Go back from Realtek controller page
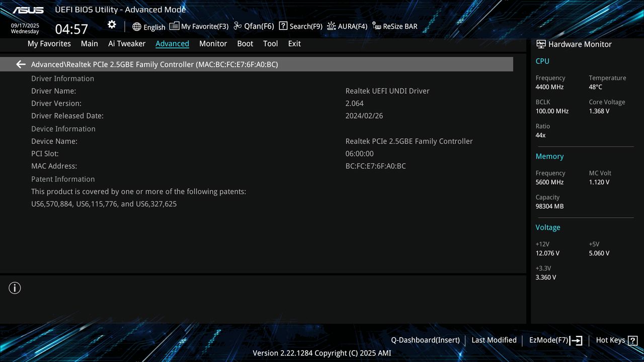644x362 pixels. [x=20, y=64]
